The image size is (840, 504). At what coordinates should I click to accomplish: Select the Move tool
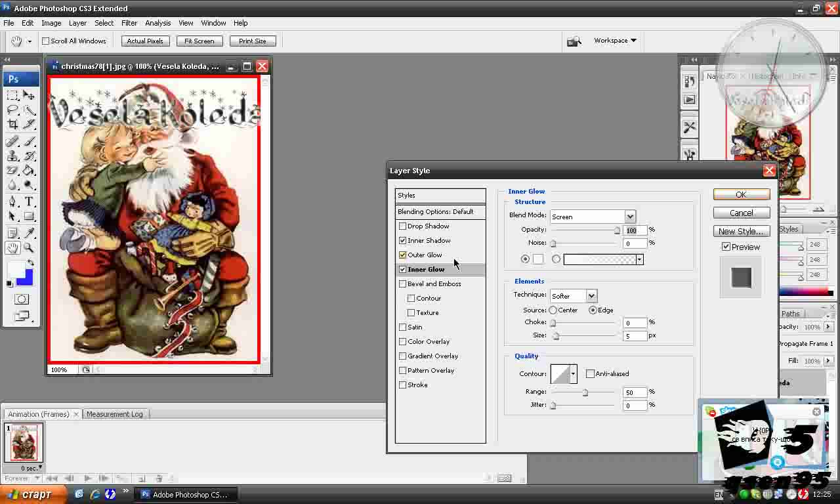pyautogui.click(x=30, y=96)
